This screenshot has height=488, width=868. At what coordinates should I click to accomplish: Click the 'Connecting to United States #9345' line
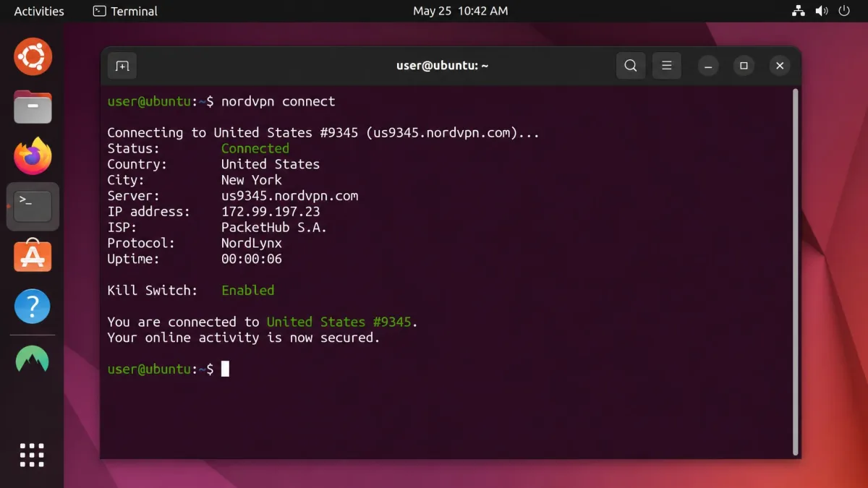point(323,133)
